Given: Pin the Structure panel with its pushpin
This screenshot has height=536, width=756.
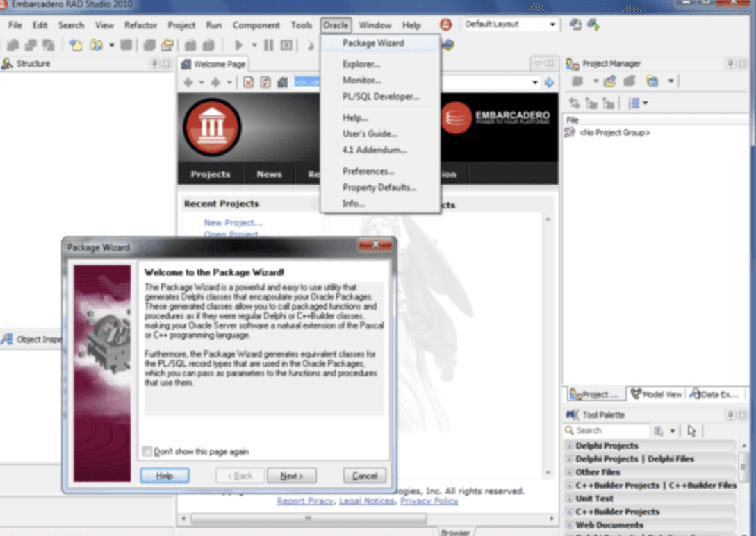Looking at the screenshot, I should coord(154,64).
